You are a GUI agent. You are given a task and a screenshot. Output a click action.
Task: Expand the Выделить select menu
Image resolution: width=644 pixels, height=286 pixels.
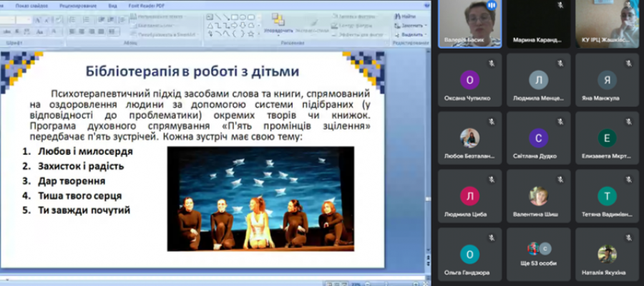411,34
